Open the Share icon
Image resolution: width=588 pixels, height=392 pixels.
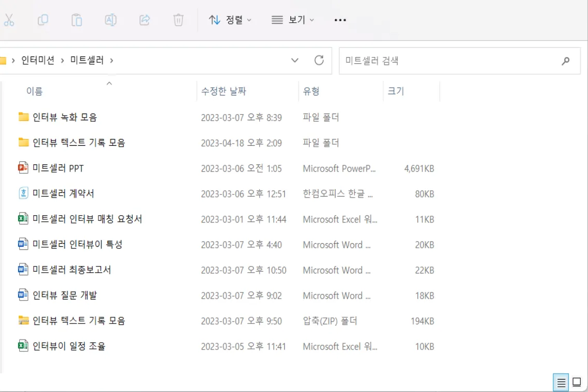(145, 20)
